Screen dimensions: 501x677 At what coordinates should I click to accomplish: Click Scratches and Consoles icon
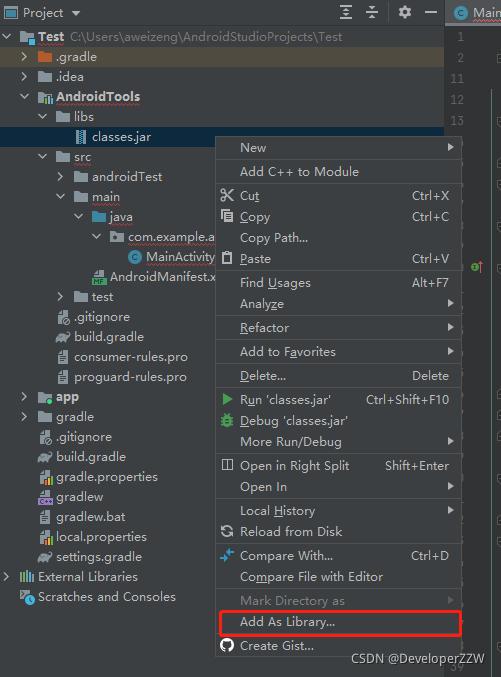27,598
